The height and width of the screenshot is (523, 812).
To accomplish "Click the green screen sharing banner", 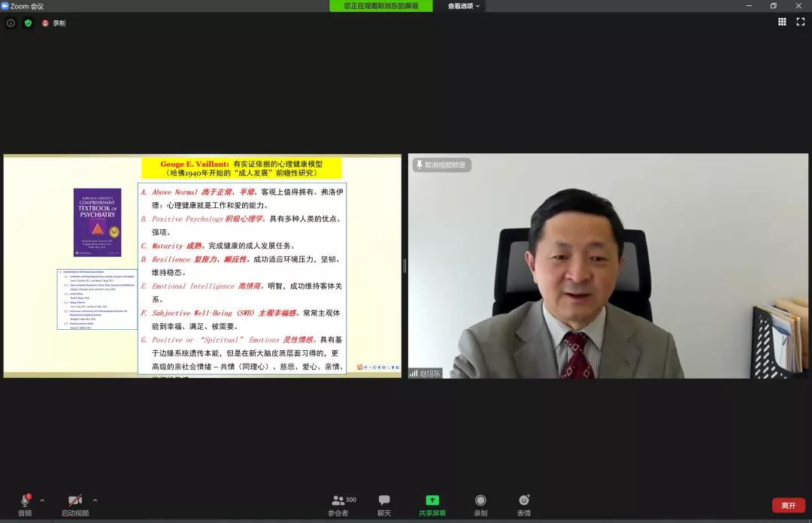I will [x=381, y=6].
